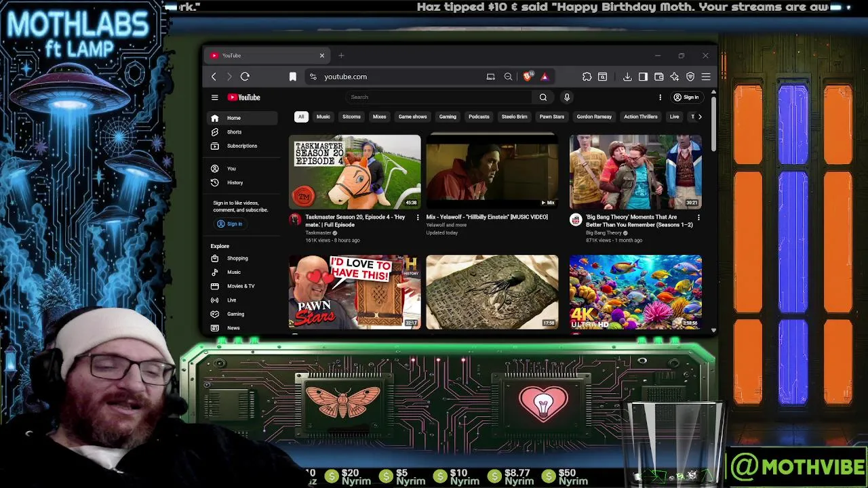
Task: Select the Action Thrillers filter chip
Action: 641,117
